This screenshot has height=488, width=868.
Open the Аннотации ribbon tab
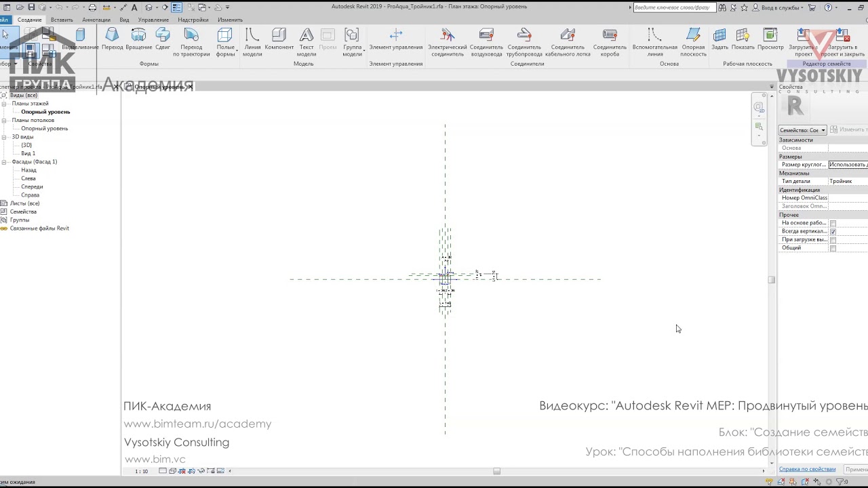(x=96, y=20)
